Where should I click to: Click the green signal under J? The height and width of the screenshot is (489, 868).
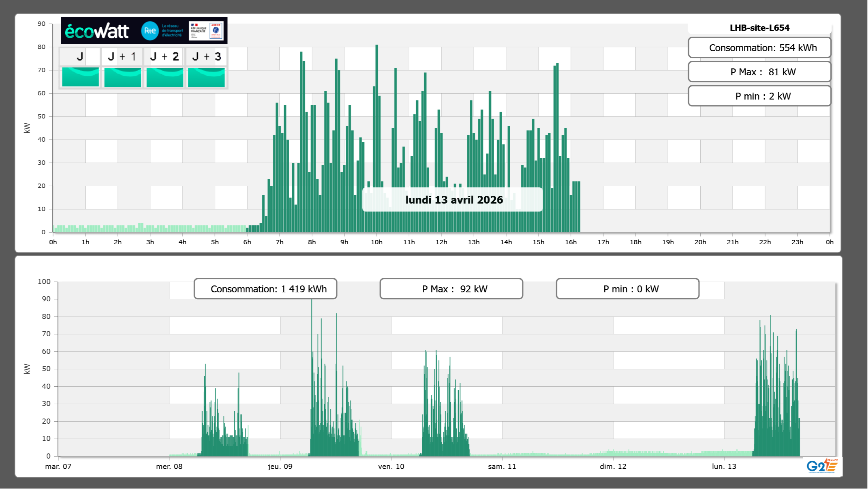pos(80,77)
